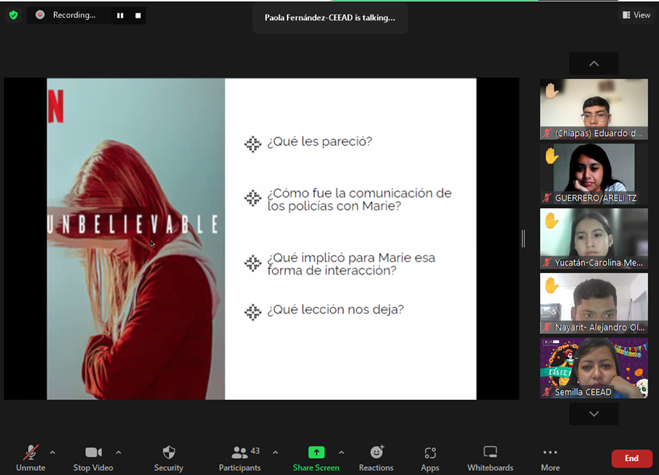Click the red recording indicator dot
The width and height of the screenshot is (659, 475).
click(40, 15)
